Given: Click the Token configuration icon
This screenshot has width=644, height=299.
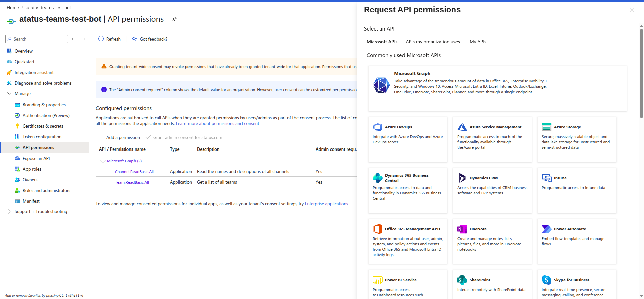Looking at the screenshot, I should (17, 137).
